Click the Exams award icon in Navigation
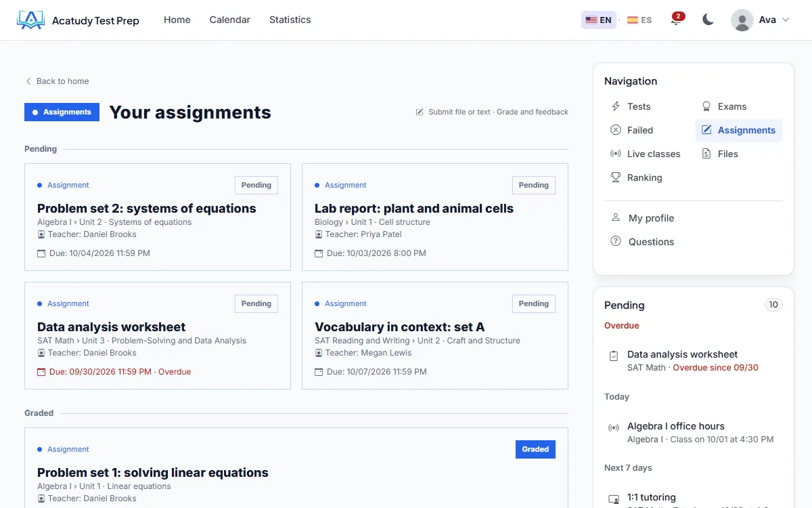The width and height of the screenshot is (812, 508). pos(706,106)
